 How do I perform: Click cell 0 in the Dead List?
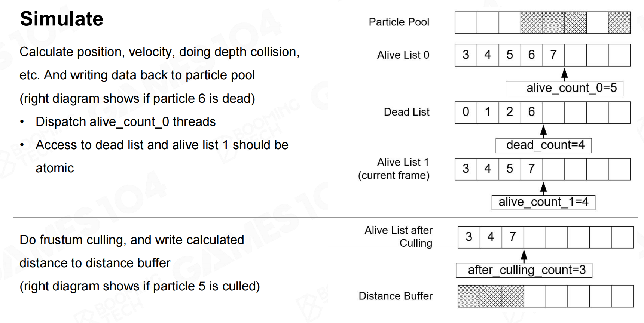tap(466, 112)
